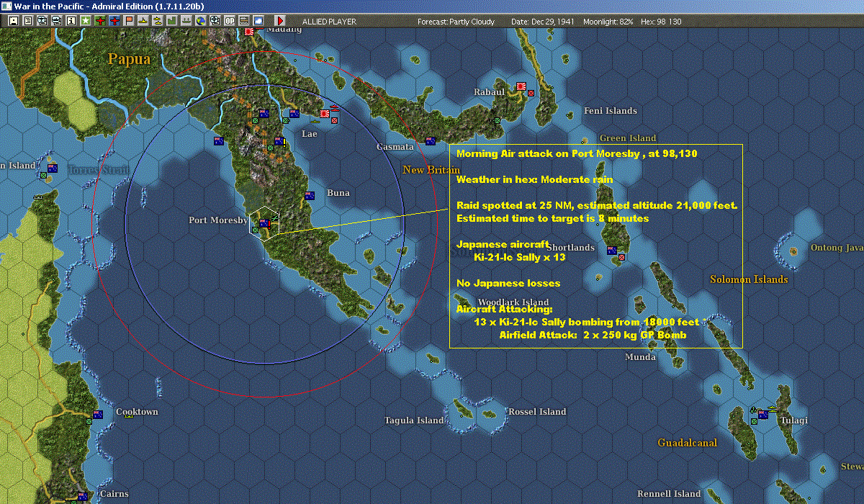Click the green factory-shaped base toolbar icon
The width and height of the screenshot is (864, 504).
click(172, 21)
